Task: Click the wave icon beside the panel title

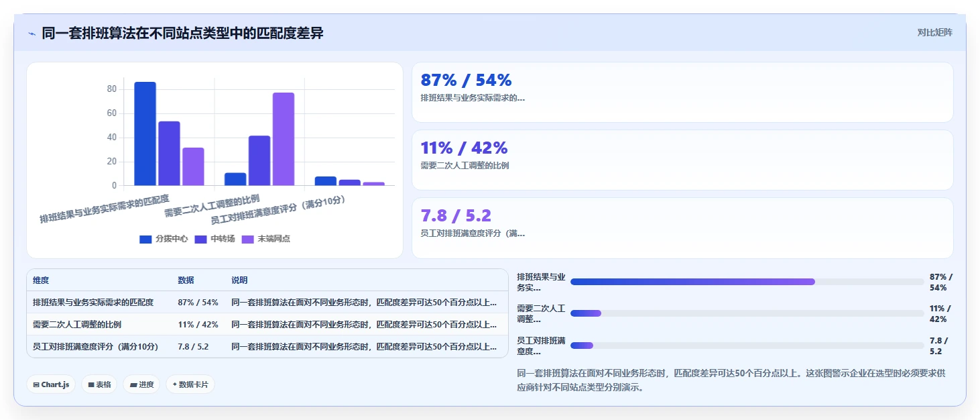Action: pyautogui.click(x=32, y=33)
